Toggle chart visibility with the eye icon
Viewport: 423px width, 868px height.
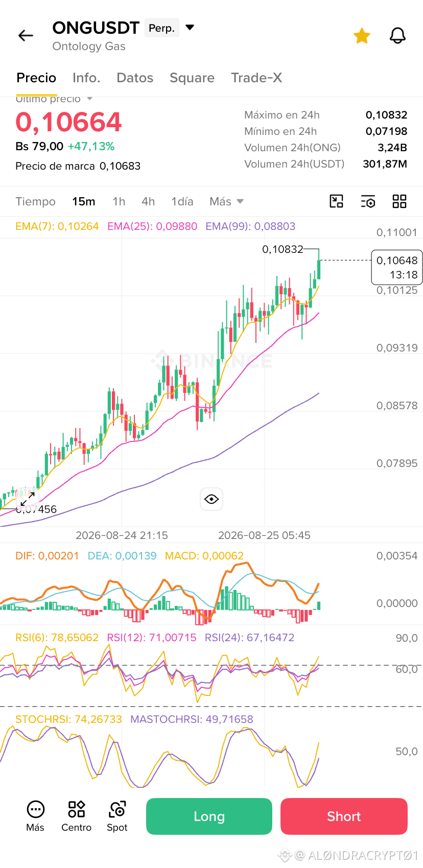[212, 499]
